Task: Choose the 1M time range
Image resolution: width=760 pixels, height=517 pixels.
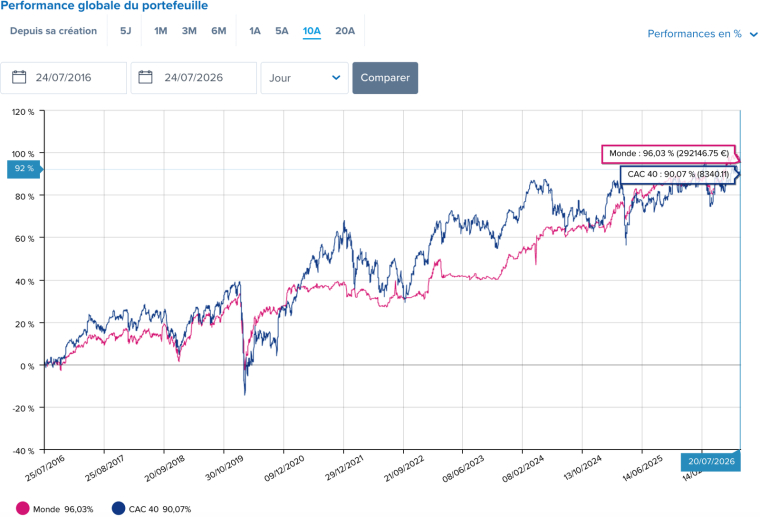Action: pos(160,31)
